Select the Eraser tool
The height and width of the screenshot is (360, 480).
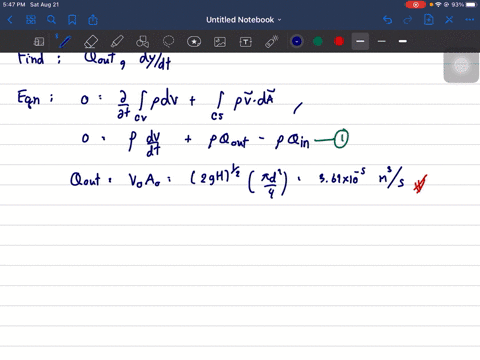point(91,42)
